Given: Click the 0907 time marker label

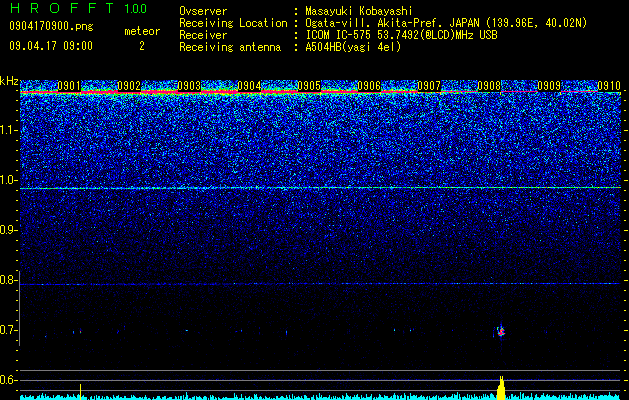Looking at the screenshot, I should (x=429, y=85).
